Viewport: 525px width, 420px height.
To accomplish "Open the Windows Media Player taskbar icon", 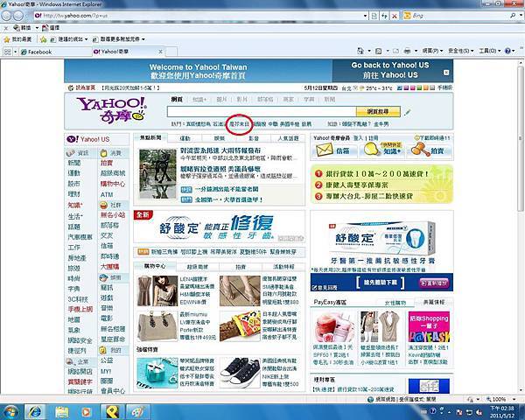I will pos(86,411).
